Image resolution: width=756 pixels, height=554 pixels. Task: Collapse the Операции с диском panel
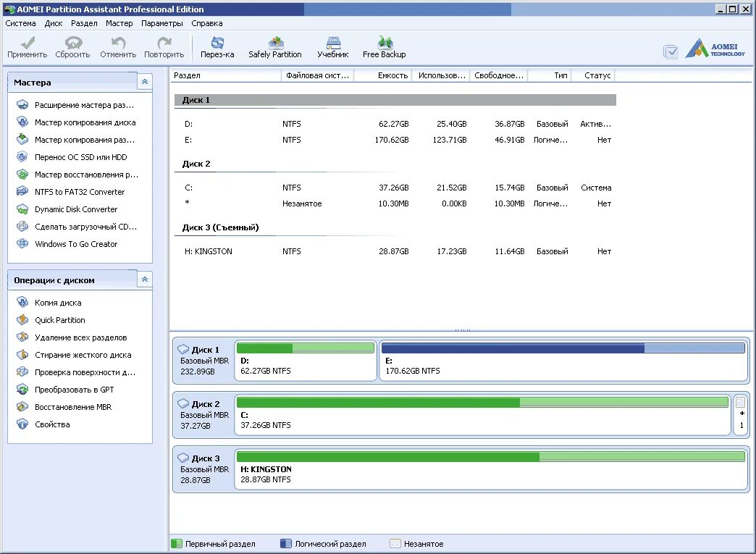tap(145, 280)
